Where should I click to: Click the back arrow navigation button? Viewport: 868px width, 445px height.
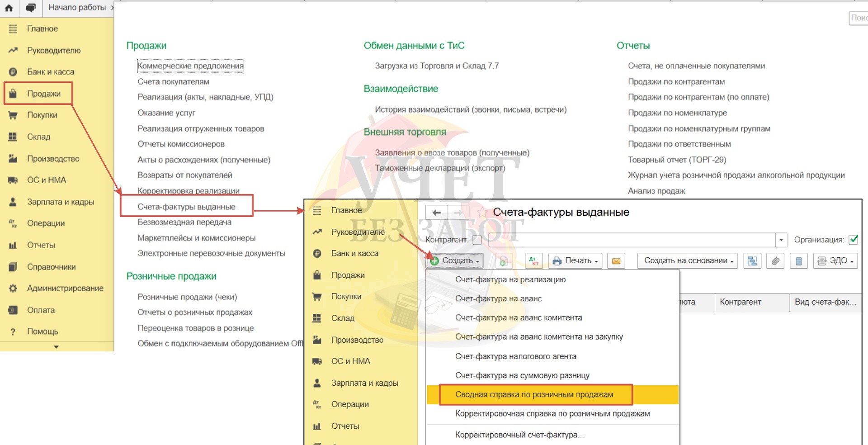tap(436, 213)
